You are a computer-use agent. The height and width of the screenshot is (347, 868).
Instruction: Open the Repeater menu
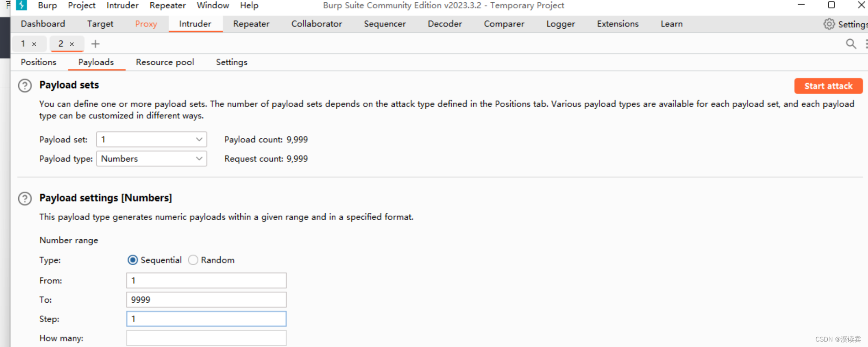168,5
